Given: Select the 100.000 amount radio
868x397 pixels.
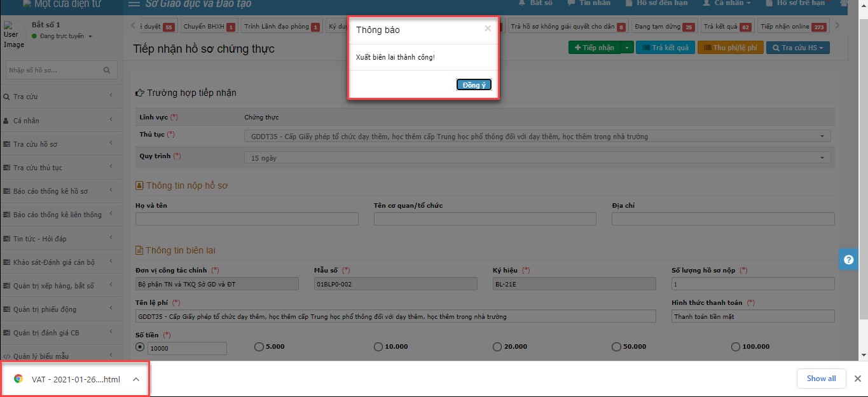Looking at the screenshot, I should [x=736, y=347].
